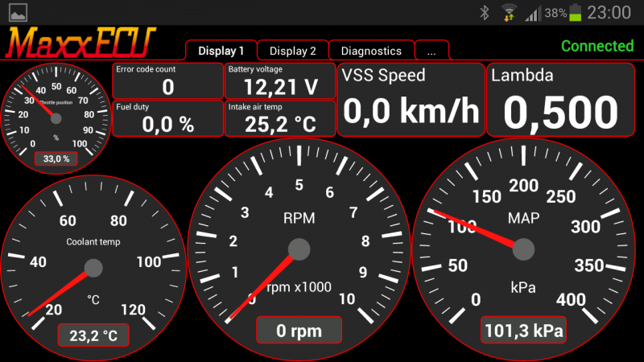This screenshot has height=362, width=644.
Task: Tap the MAP pressure gauge
Action: pyautogui.click(x=523, y=249)
